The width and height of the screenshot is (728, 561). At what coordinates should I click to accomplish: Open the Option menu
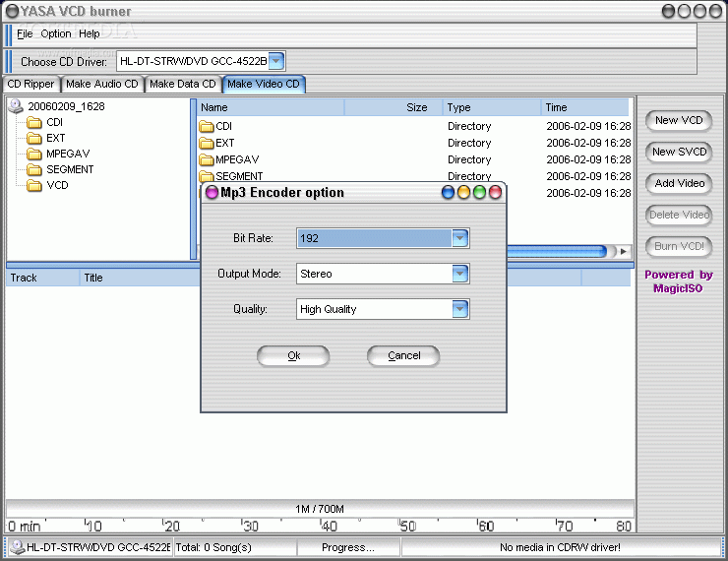click(56, 33)
